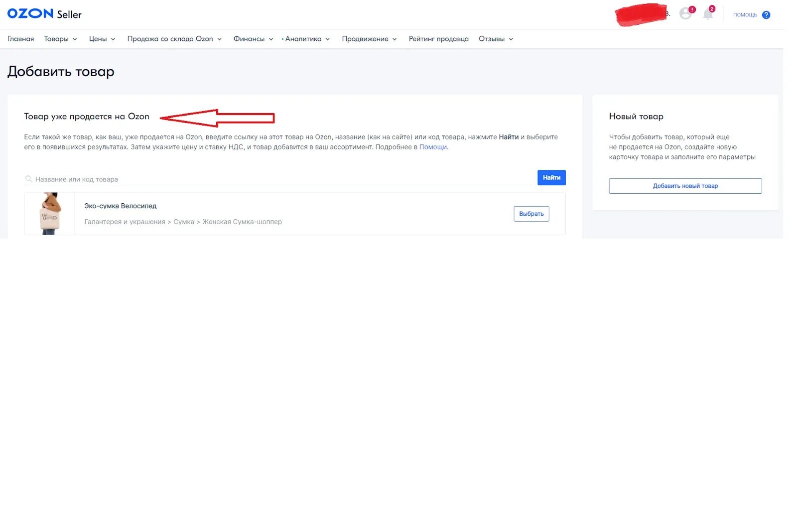This screenshot has height=532, width=797.
Task: Open the Эко-сумка Велосипед product thumbnail
Action: 49,214
